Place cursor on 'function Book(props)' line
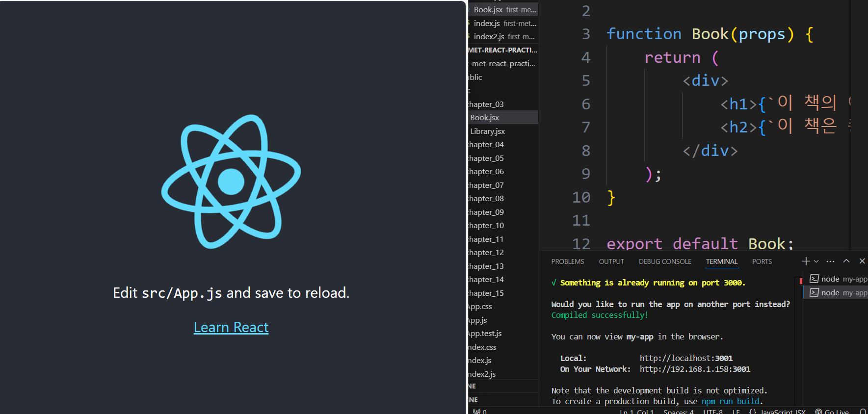The height and width of the screenshot is (414, 868). pos(710,34)
